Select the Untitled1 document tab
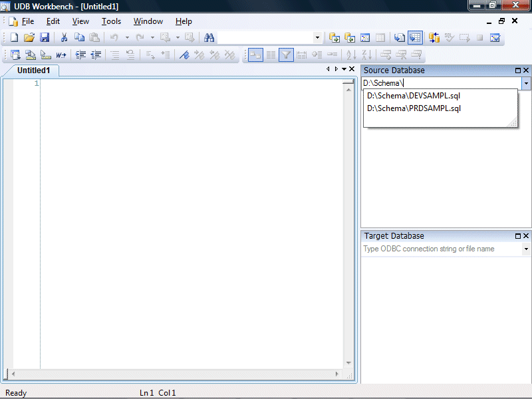Image resolution: width=532 pixels, height=399 pixels. point(34,70)
